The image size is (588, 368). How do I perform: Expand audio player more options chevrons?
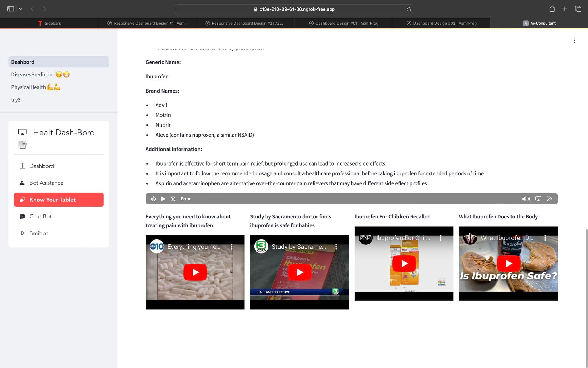coord(549,199)
